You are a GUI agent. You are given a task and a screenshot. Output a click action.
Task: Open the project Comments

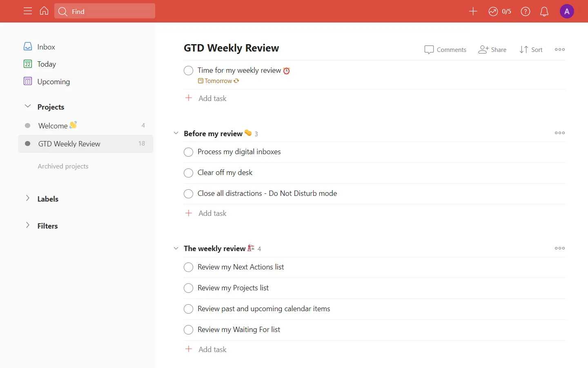[x=445, y=49]
